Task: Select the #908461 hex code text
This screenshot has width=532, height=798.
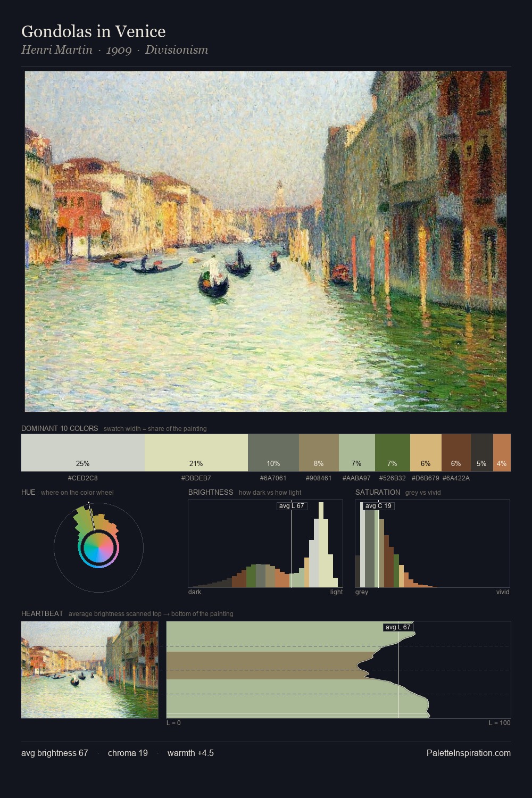Action: pos(319,478)
